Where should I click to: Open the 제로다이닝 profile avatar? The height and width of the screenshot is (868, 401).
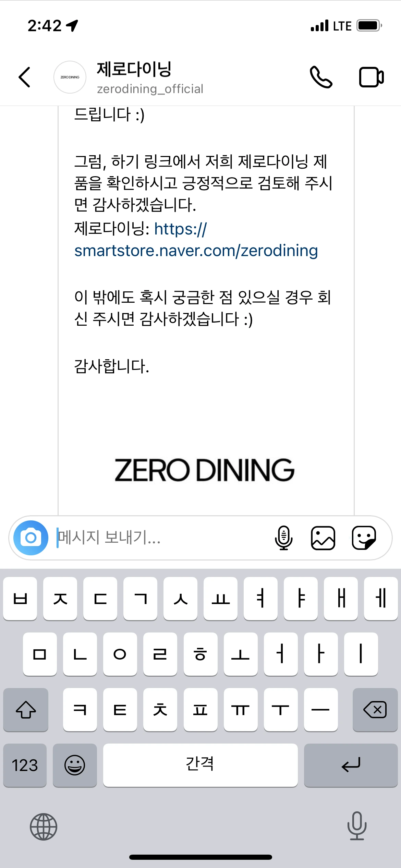70,77
